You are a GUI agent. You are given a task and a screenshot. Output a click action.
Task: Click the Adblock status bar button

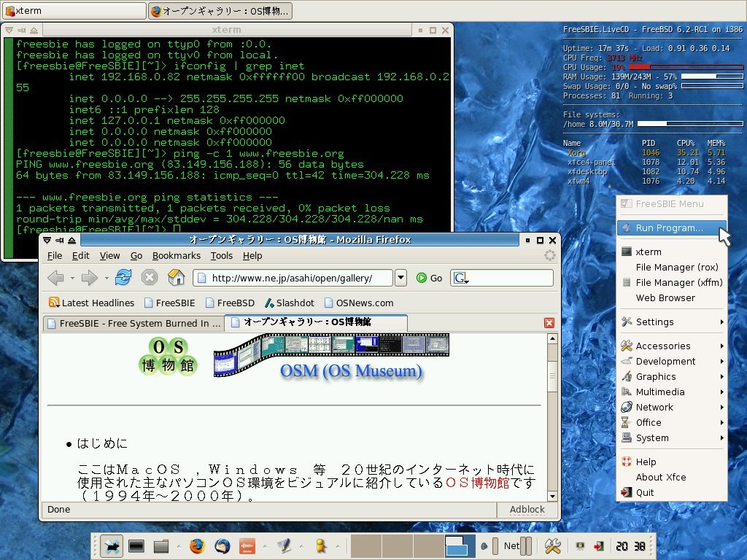pyautogui.click(x=527, y=510)
